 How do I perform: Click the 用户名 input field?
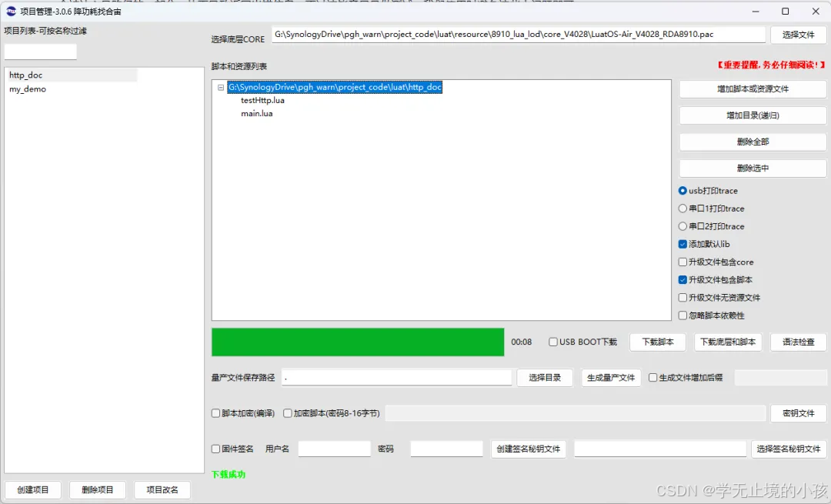click(x=334, y=449)
